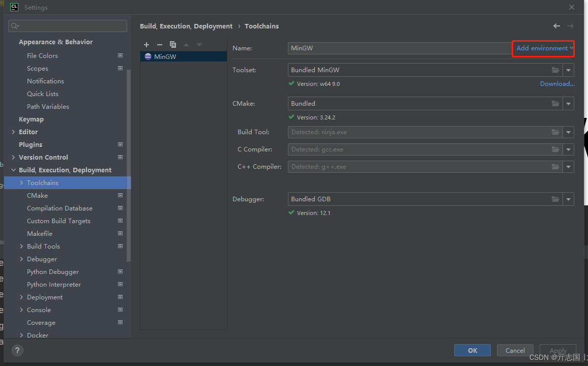Click Build, Execution, Deployment breadcrumb

pos(186,26)
